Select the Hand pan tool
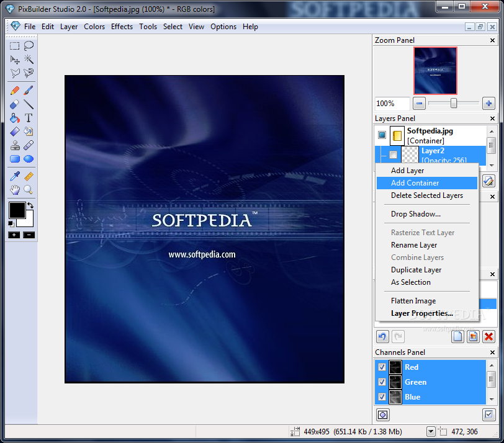This screenshot has height=443, width=504. click(x=14, y=190)
